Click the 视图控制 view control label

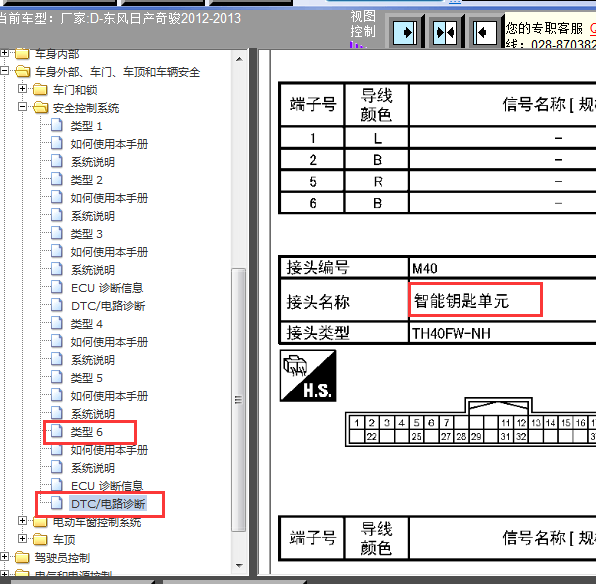point(363,24)
